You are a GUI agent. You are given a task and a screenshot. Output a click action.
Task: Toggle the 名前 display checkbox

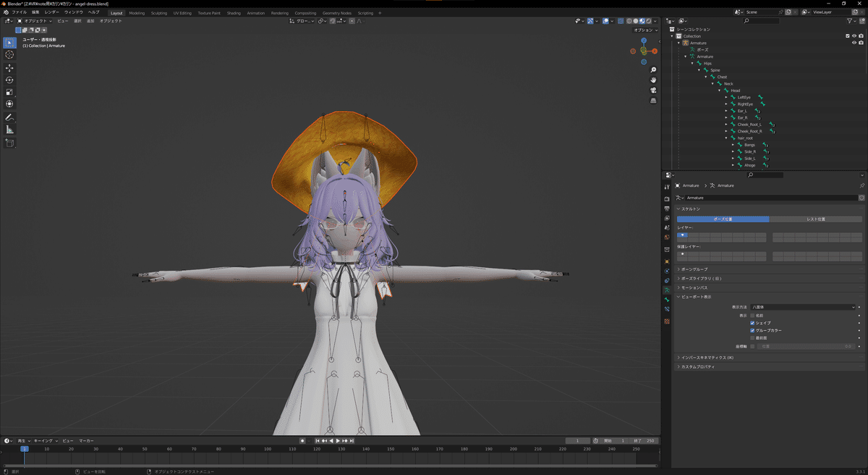[x=752, y=316]
